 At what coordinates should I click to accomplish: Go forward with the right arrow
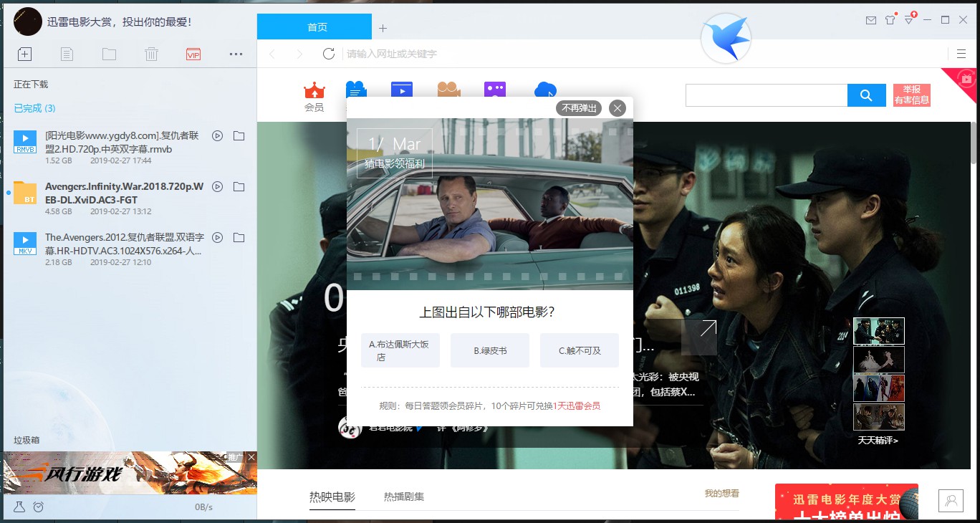click(x=299, y=54)
